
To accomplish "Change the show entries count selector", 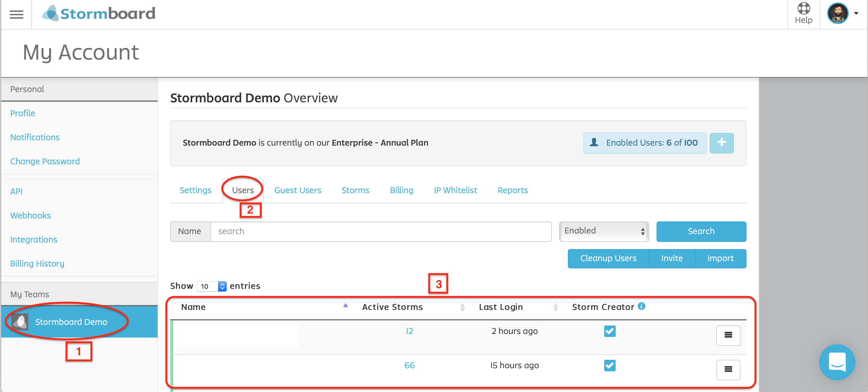I will coord(212,286).
